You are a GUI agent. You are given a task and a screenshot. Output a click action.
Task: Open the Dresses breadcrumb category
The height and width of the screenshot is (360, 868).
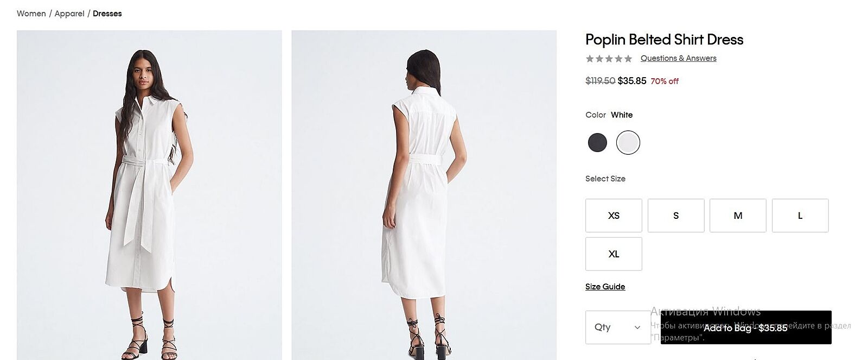click(107, 14)
